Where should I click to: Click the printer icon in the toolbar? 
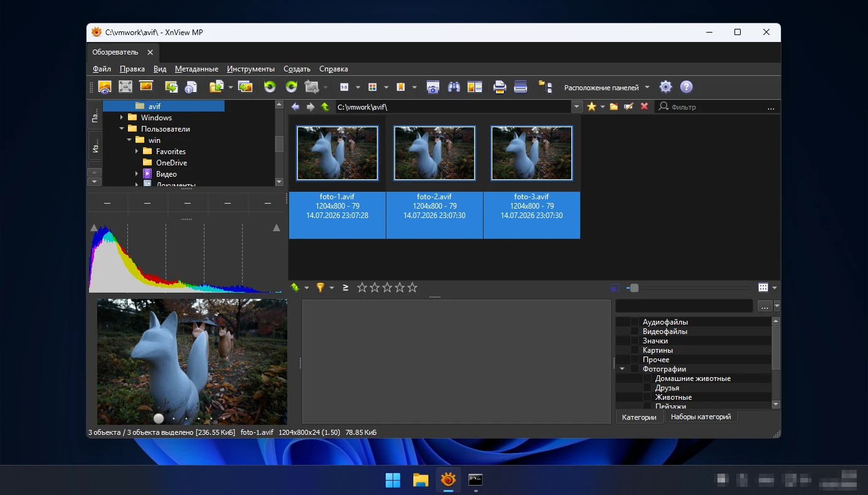pos(499,87)
